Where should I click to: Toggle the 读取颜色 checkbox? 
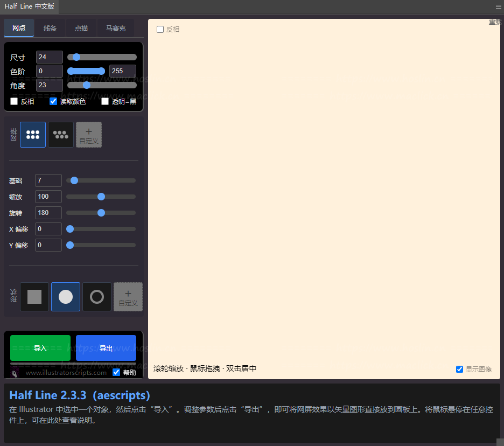point(53,101)
